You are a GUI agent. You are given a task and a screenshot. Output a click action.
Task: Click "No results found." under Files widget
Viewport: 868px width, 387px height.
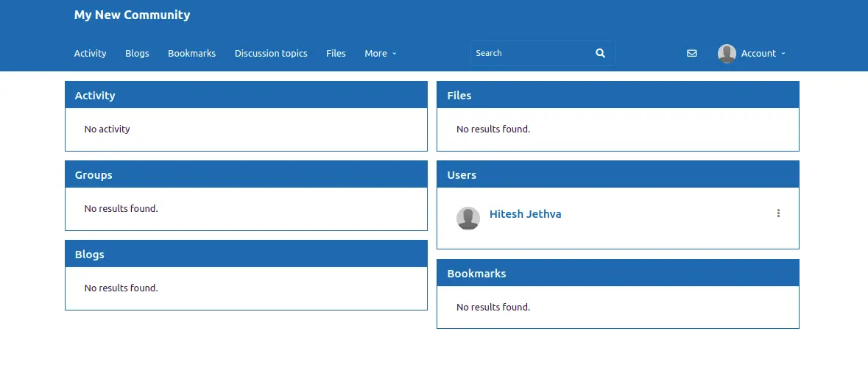(x=493, y=129)
